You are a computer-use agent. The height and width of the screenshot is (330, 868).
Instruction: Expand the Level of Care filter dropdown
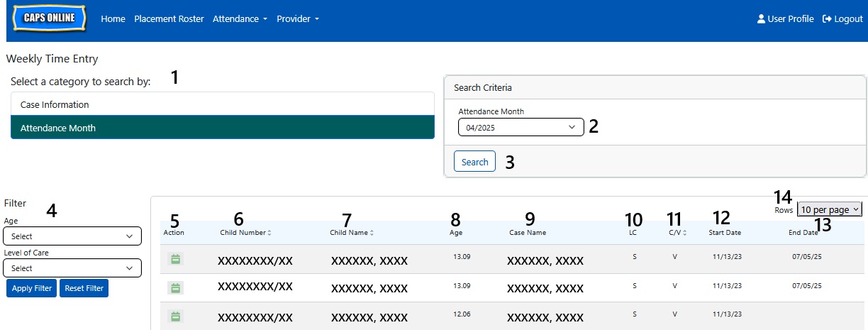pyautogui.click(x=72, y=268)
